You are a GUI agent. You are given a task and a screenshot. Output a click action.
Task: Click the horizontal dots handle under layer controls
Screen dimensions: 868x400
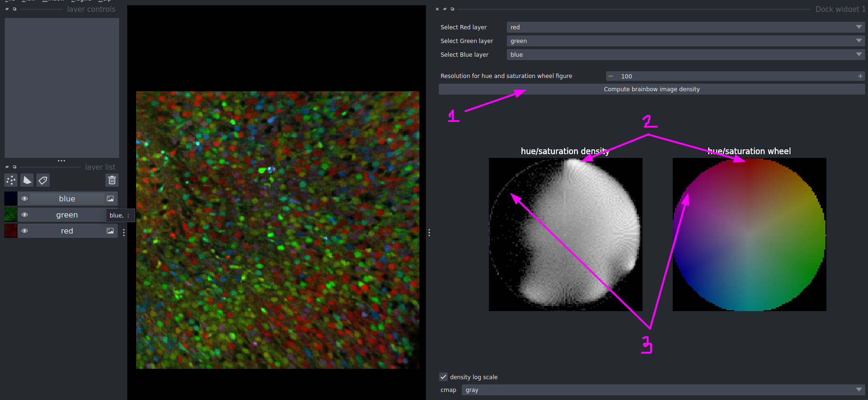(x=61, y=161)
